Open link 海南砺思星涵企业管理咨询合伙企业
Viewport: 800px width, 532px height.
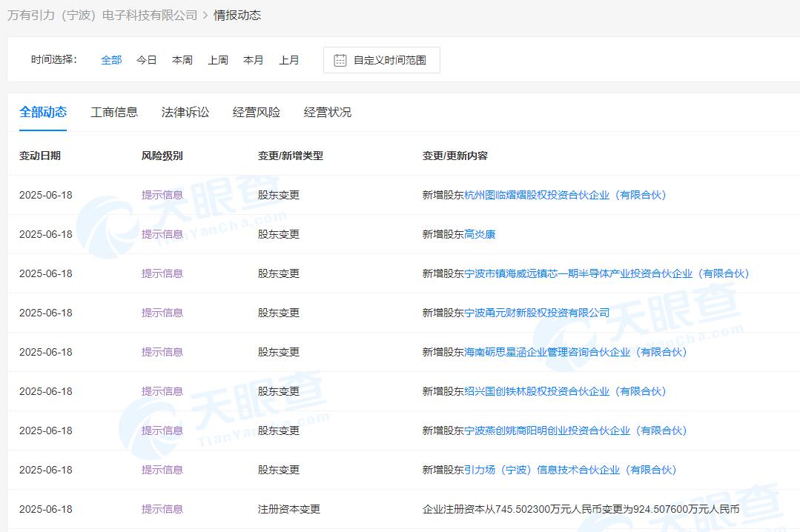(x=575, y=353)
